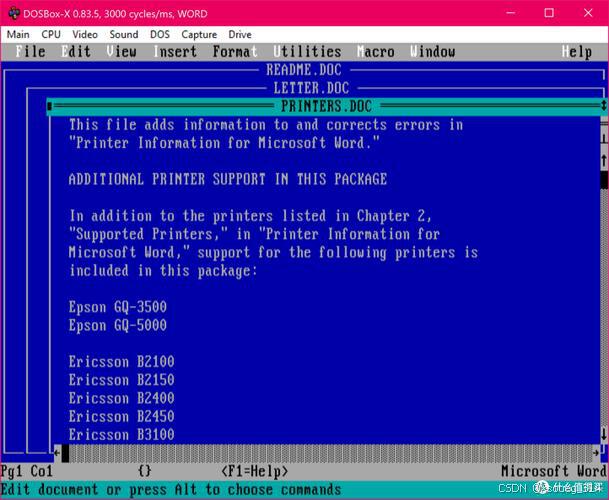Viewport: 609px width, 500px height.
Task: Open DOSBox-X Main menu
Action: click(x=18, y=35)
